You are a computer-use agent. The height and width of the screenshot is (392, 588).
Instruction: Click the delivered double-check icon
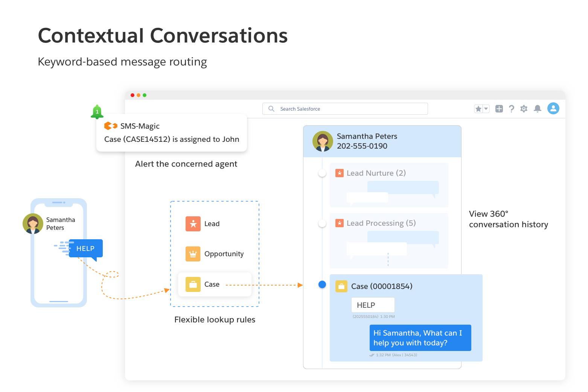coord(372,355)
